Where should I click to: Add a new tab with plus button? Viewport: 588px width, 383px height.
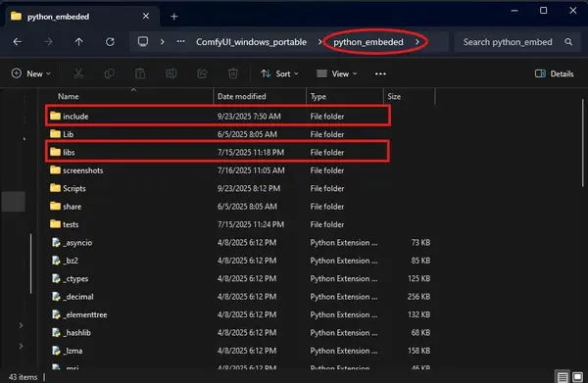click(x=174, y=16)
